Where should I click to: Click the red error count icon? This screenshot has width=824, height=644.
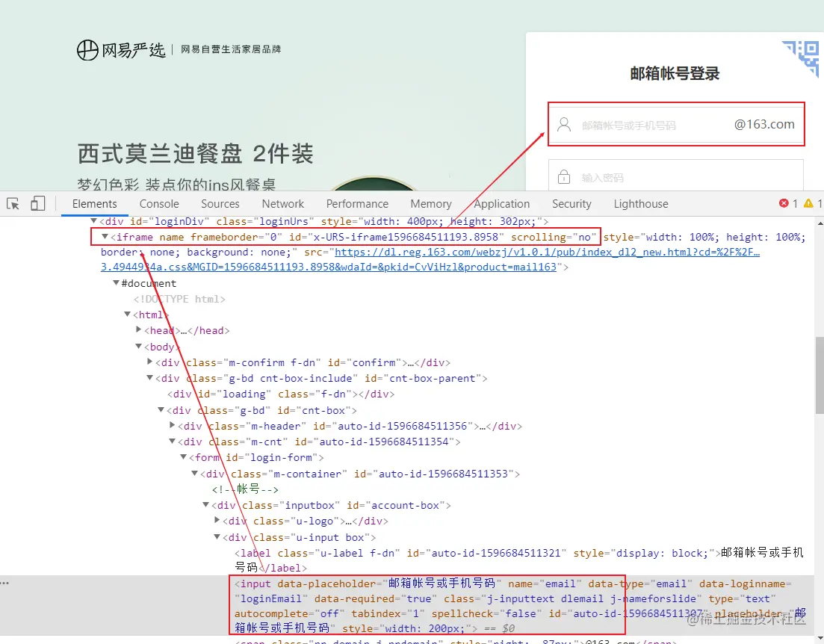[x=784, y=203]
